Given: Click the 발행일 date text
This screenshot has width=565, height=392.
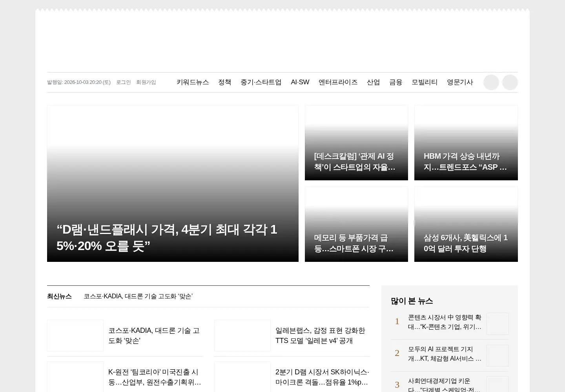Looking at the screenshot, I should (x=79, y=82).
